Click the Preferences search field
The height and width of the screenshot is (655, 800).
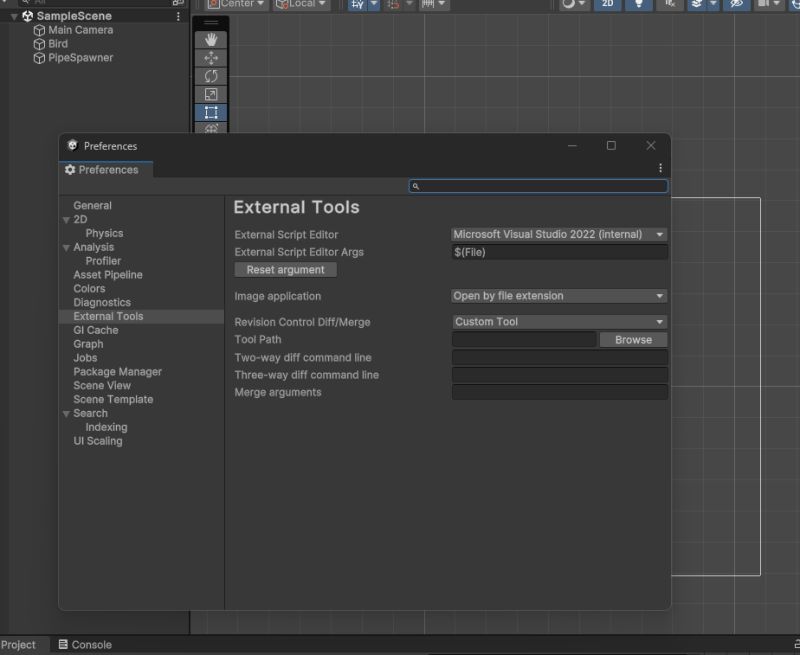pyautogui.click(x=538, y=186)
